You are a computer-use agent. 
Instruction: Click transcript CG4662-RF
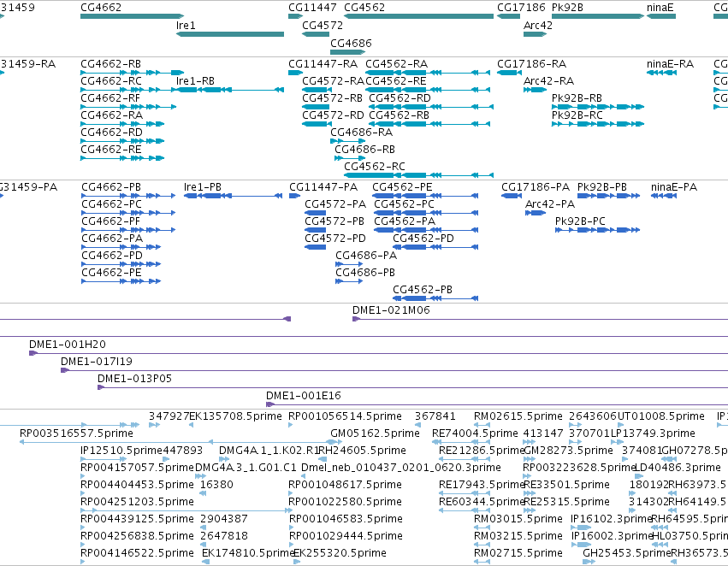pos(110,98)
